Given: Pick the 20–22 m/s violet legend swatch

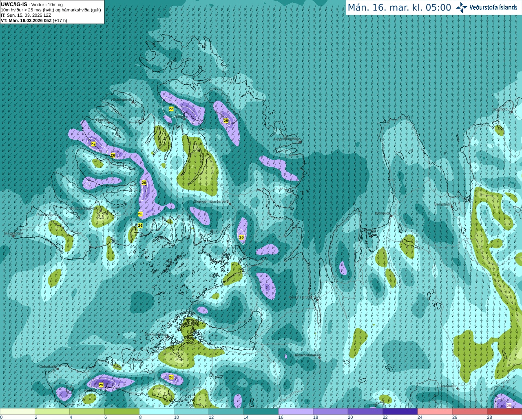Looking at the screenshot, I should pos(365,411).
